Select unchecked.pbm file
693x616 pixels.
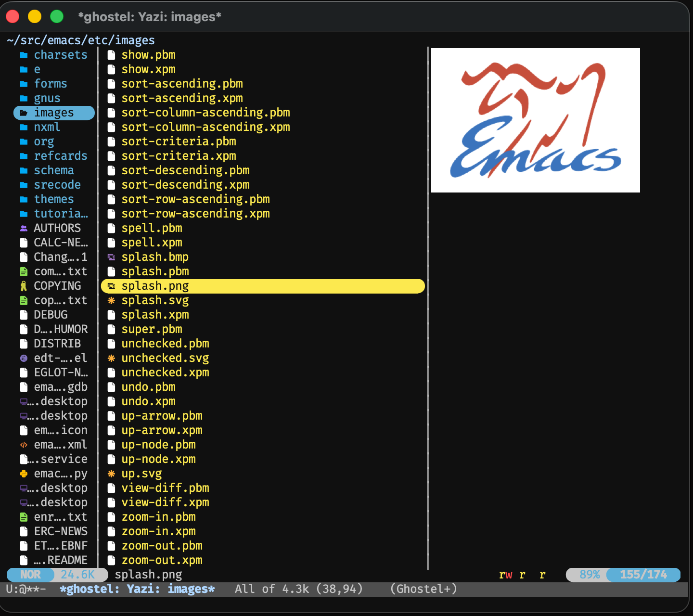click(165, 344)
